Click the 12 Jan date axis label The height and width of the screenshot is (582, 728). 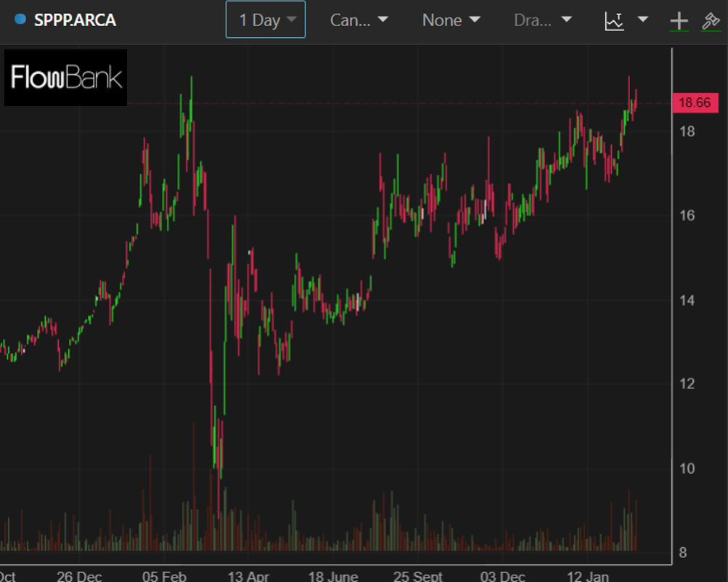pos(587,576)
